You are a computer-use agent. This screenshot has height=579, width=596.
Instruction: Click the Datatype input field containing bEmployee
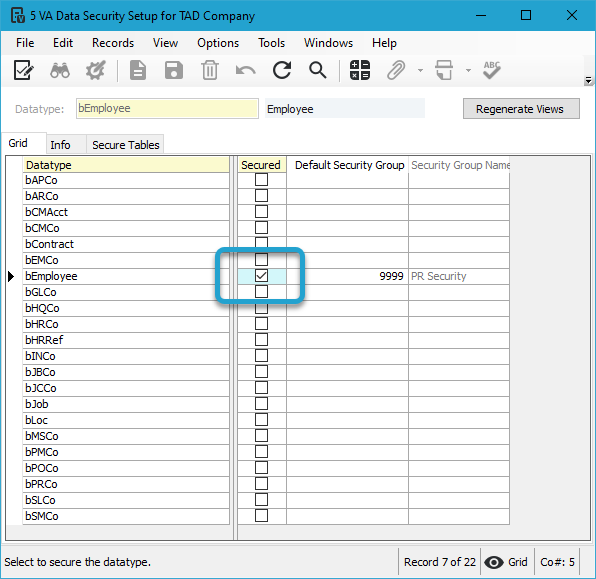(167, 109)
